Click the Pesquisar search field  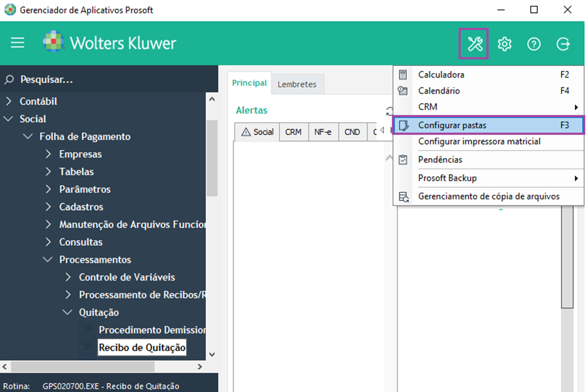108,79
